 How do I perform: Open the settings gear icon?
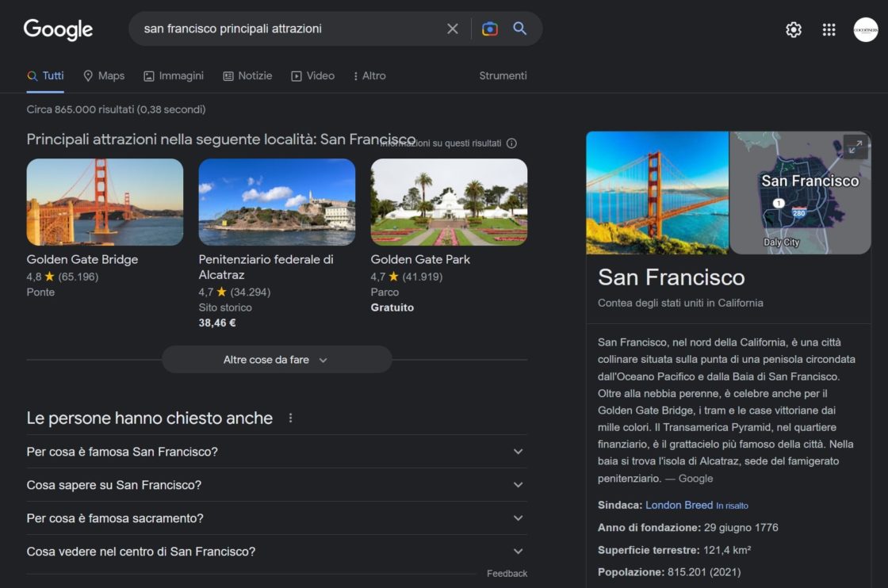pos(794,29)
